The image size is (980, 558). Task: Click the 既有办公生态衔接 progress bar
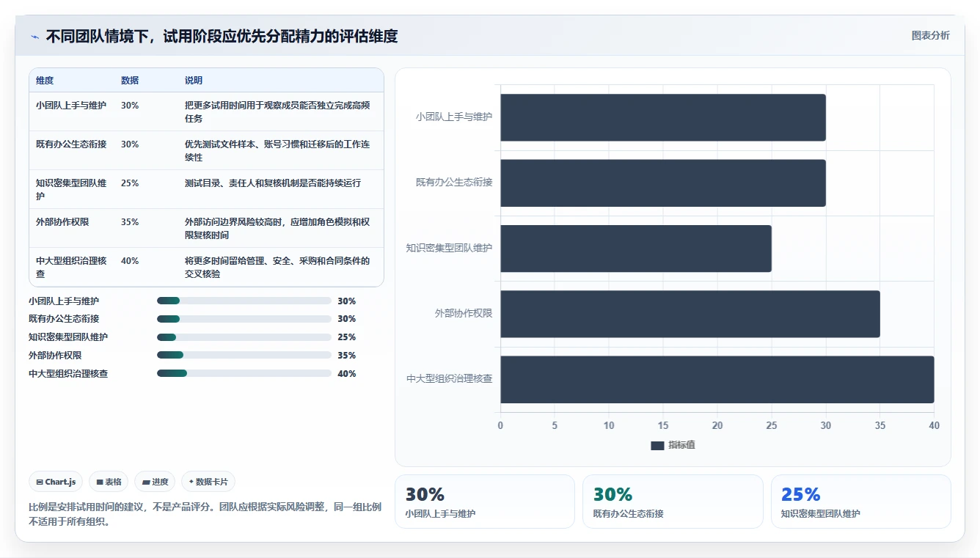point(244,319)
